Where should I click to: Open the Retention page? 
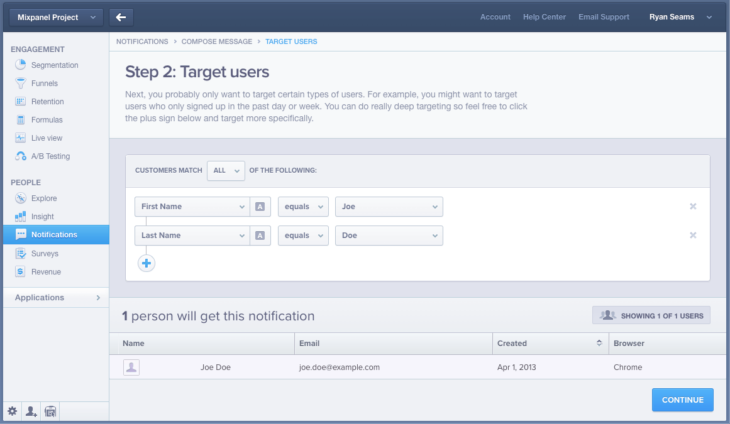click(x=47, y=101)
